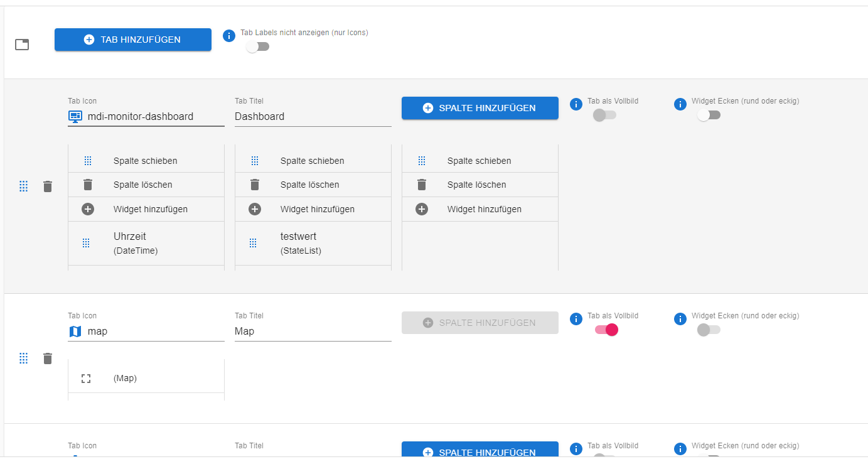Disable Tab als Vollbild for Map tab
This screenshot has width=868, height=464.
tap(607, 330)
